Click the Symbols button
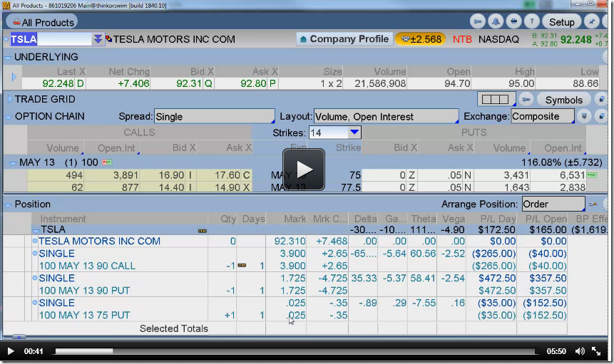Image resolution: width=614 pixels, height=364 pixels. pyautogui.click(x=564, y=100)
